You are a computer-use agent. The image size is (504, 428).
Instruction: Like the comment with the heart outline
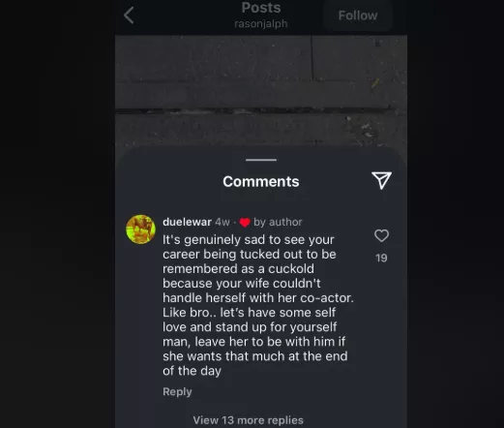381,235
